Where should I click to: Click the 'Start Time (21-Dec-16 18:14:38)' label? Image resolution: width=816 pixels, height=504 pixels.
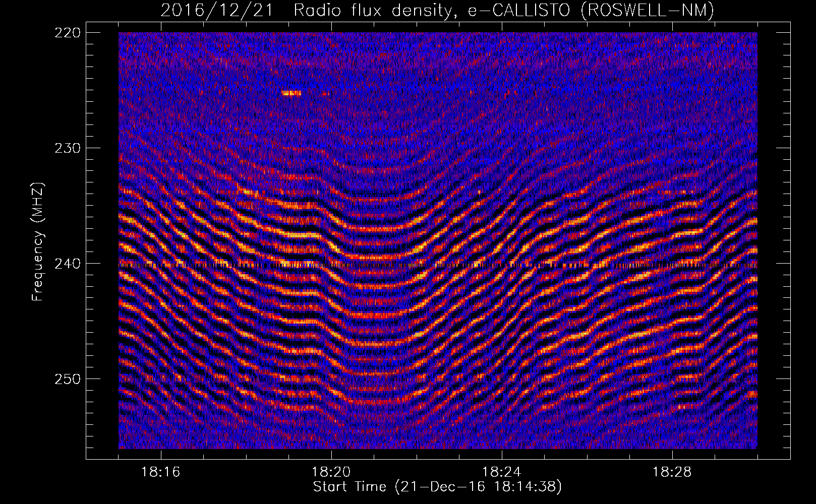437,487
